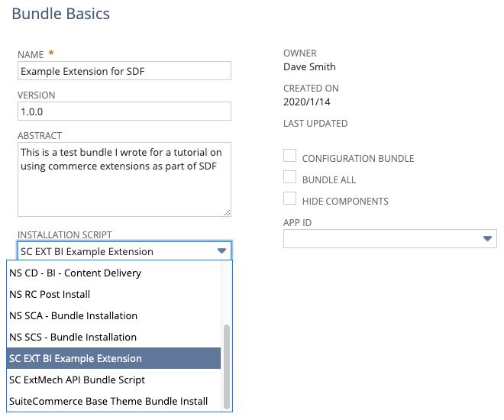
Task: Select NS SCA - Bundle Installation option
Action: point(73,315)
